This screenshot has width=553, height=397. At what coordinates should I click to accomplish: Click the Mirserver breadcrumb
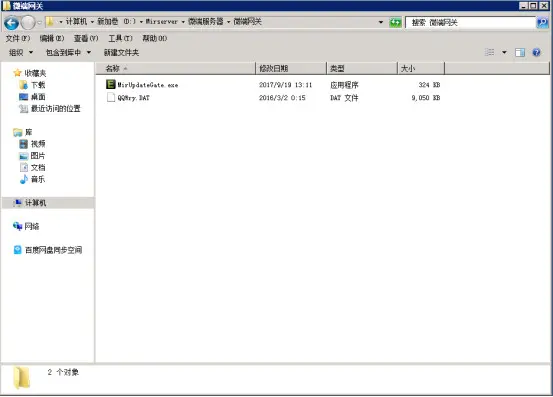[x=162, y=22]
